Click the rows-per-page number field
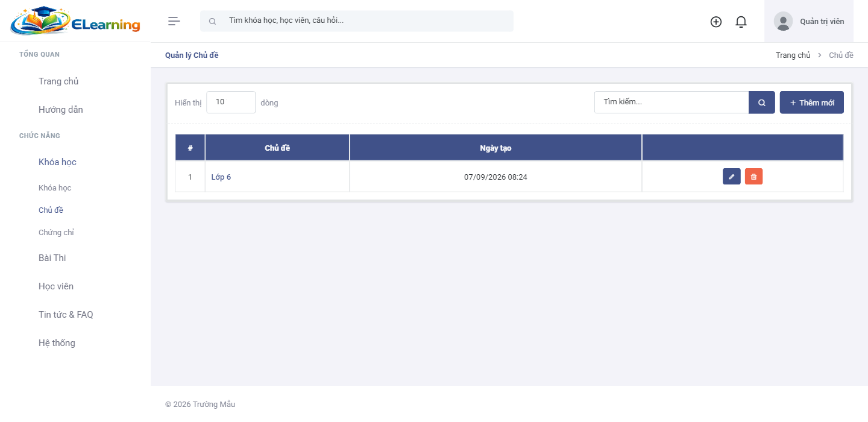 point(231,102)
